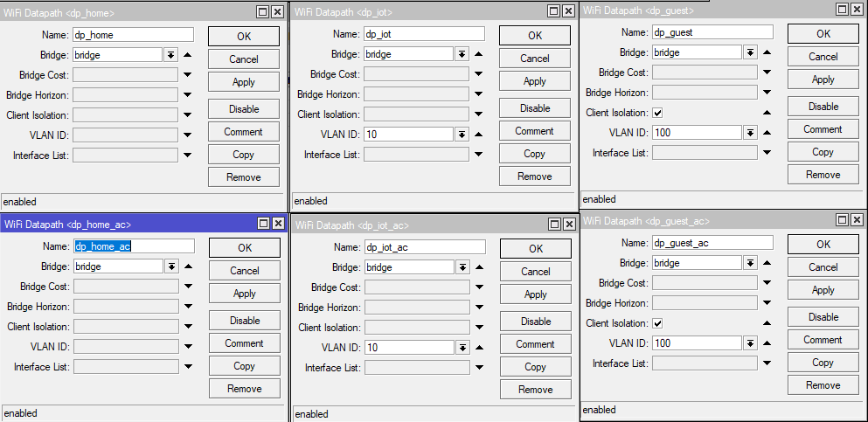Restore the dp_home_ac window via title icon

pos(263,224)
